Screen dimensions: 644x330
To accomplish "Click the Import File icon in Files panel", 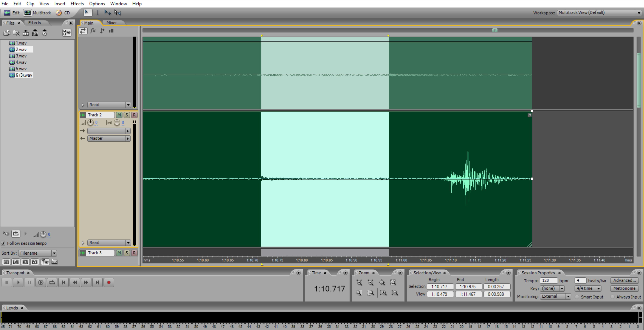I will (x=7, y=33).
